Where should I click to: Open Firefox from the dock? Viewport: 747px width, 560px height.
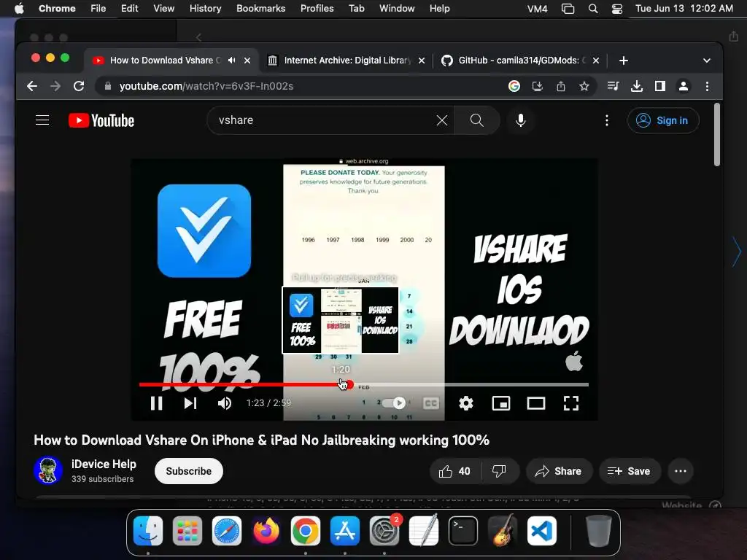[x=266, y=531]
